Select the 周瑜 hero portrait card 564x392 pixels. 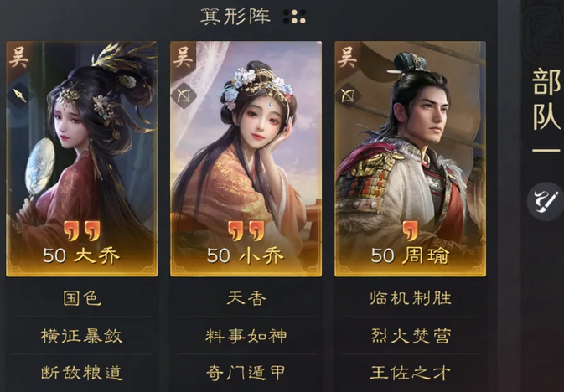(411, 158)
